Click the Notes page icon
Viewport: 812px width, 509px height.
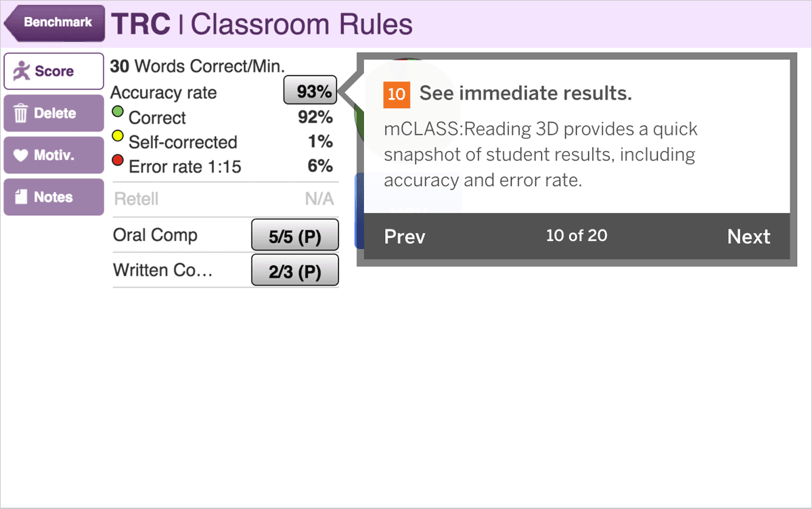click(21, 197)
